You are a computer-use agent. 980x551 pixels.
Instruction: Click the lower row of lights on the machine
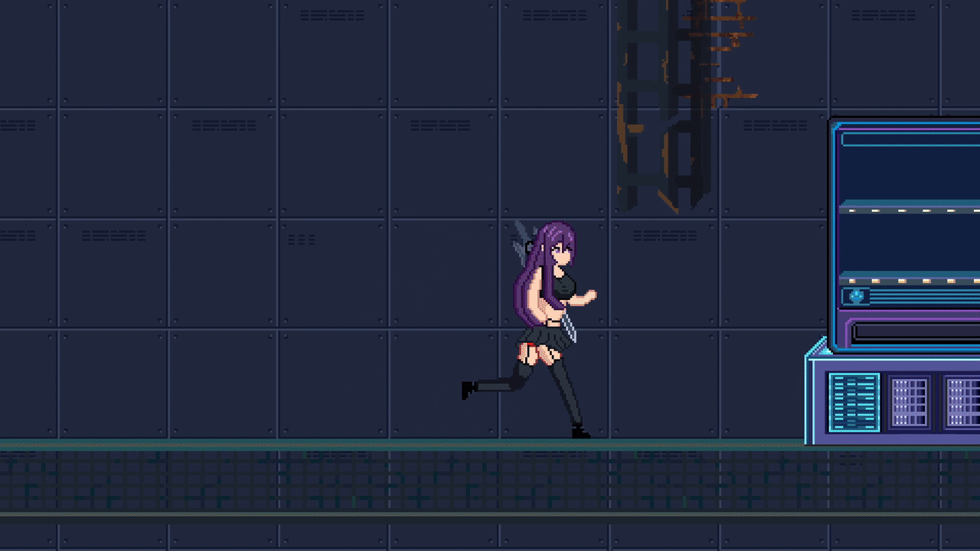pos(910,280)
